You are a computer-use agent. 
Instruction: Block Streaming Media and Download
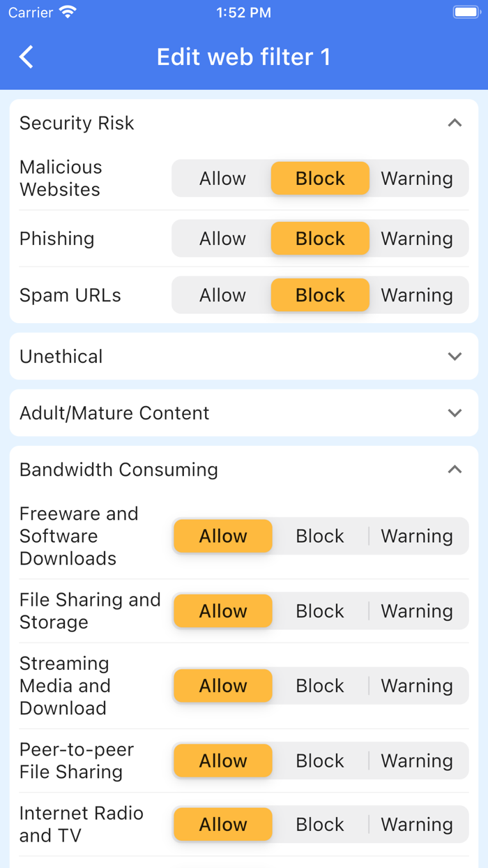(319, 685)
